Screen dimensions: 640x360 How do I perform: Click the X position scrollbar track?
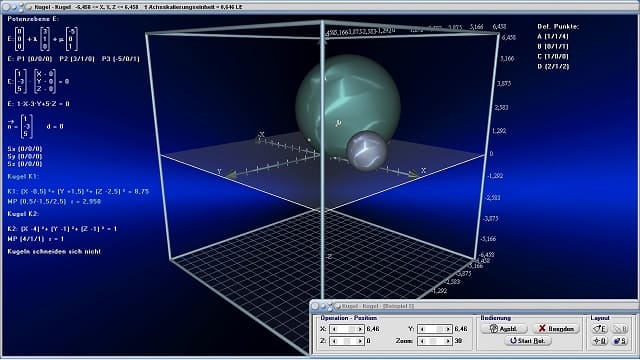tap(347, 329)
